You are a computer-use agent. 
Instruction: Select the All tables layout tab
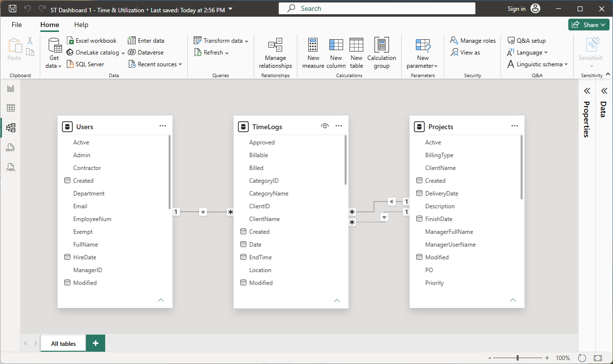63,343
